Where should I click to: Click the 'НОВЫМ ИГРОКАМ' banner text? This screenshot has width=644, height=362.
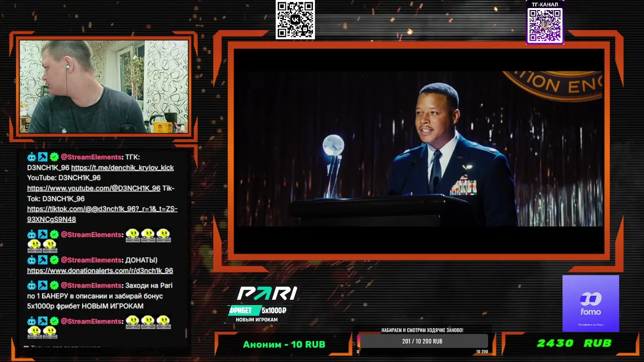257,320
